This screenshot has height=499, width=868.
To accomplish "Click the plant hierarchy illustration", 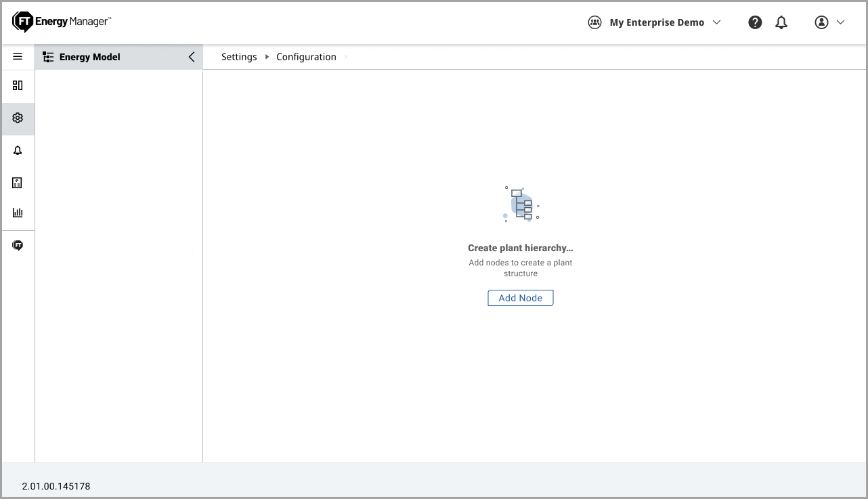I will click(x=521, y=204).
